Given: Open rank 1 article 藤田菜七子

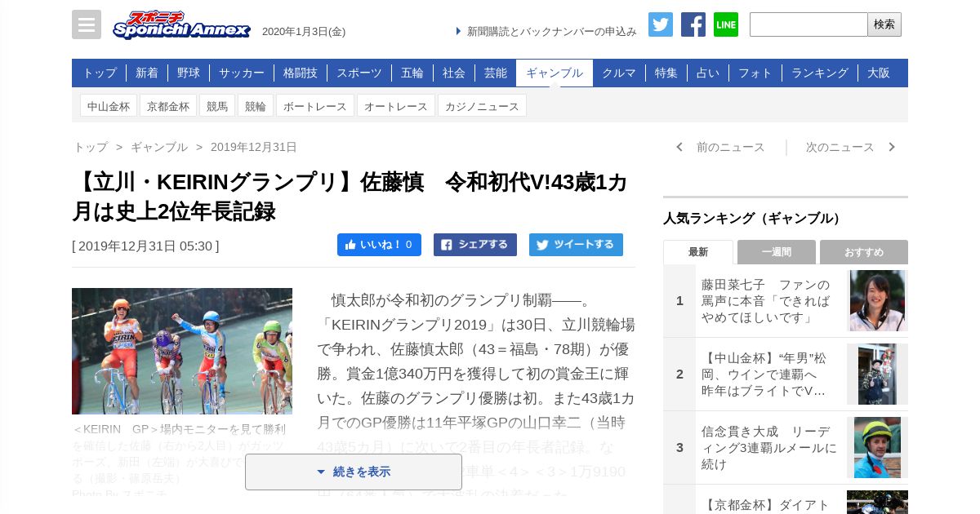Looking at the screenshot, I should coord(766,301).
